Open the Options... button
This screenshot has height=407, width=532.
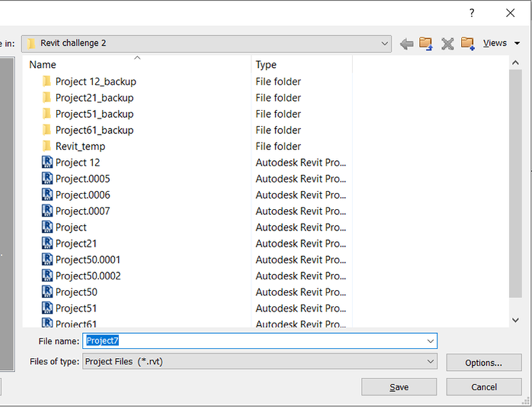(484, 362)
